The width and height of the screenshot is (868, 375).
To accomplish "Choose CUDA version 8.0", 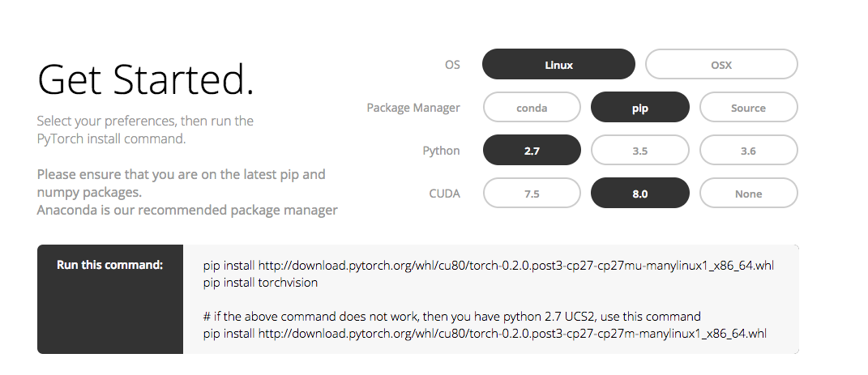I will tap(640, 194).
